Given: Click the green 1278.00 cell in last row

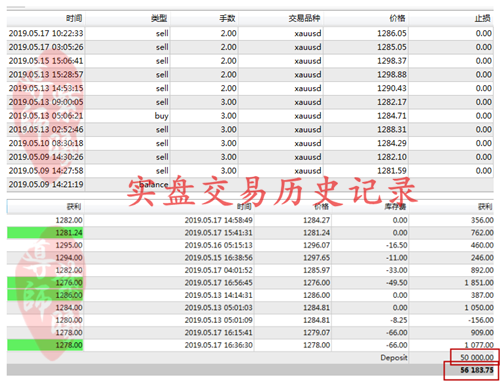Looking at the screenshot, I should tap(45, 345).
